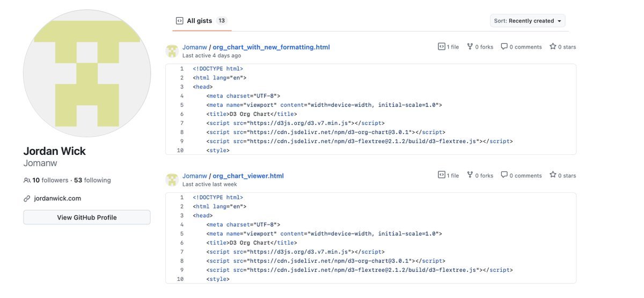Screen dimensions: 644x298
Task: Click star icon for org_chart_viewer.html gist
Action: pyautogui.click(x=553, y=175)
